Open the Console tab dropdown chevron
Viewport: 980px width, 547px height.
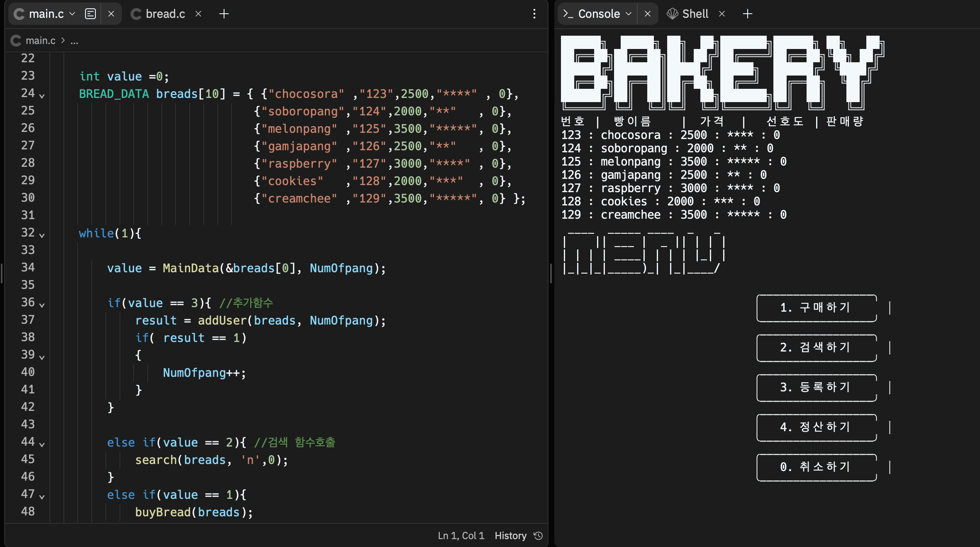629,14
